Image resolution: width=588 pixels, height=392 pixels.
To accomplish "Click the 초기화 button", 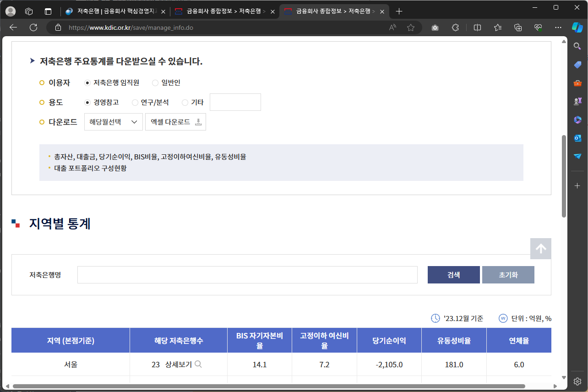I will point(508,275).
